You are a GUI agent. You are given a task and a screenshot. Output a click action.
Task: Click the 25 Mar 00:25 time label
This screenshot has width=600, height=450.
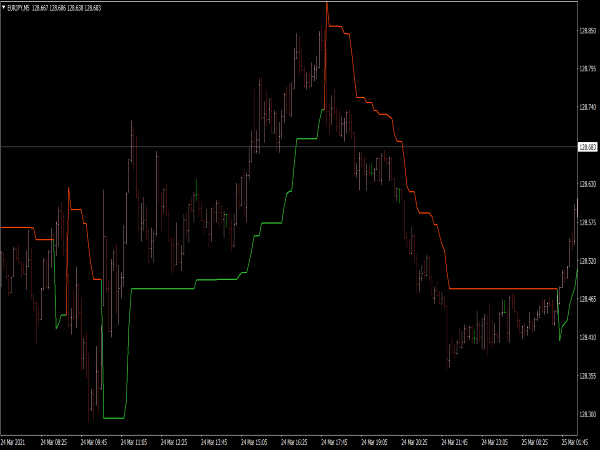(535, 442)
